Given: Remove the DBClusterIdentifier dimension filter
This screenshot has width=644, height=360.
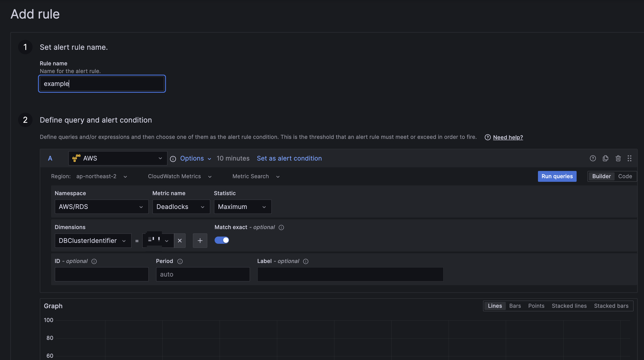Looking at the screenshot, I should [180, 241].
